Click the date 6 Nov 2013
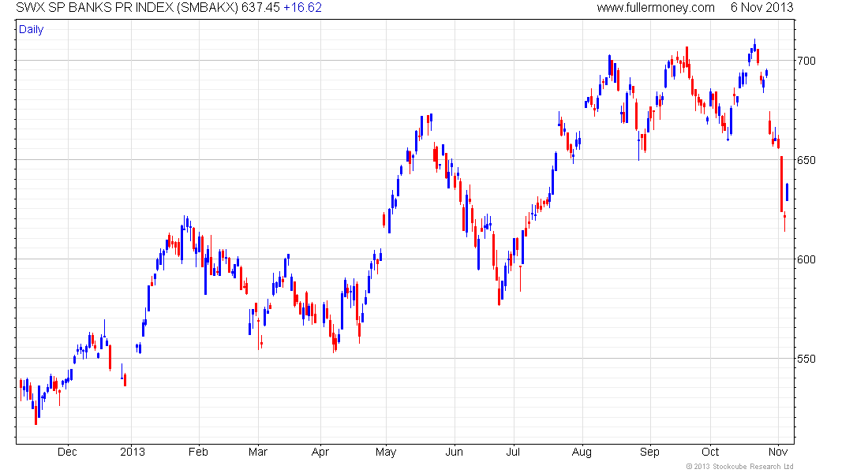The image size is (868, 473). [x=761, y=8]
